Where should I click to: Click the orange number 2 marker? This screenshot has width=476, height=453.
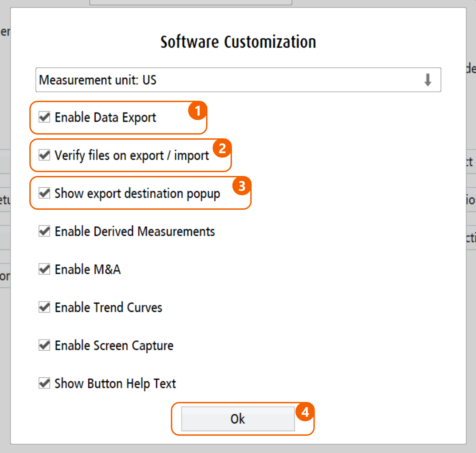[x=222, y=148]
